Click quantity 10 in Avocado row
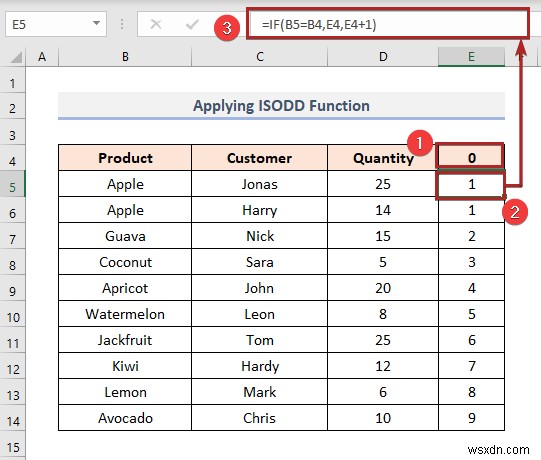Viewport: 541px width, 460px height. (x=383, y=418)
